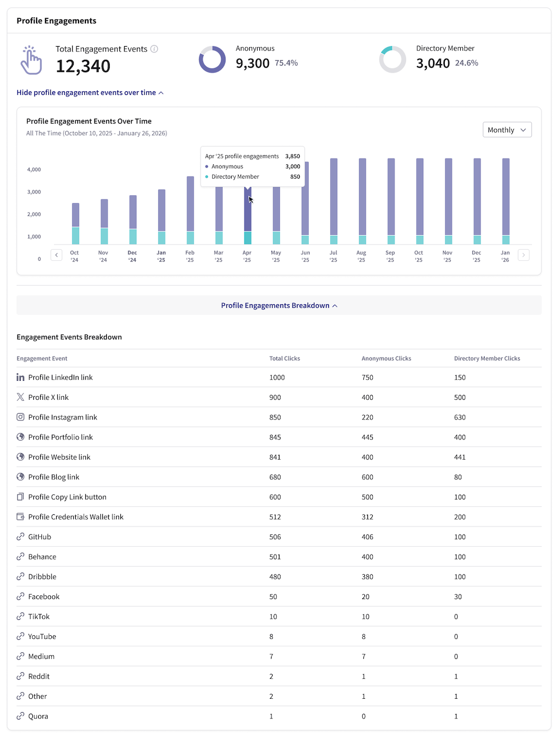The width and height of the screenshot is (560, 737).
Task: Click the 1000 total clicks LinkedIn cell
Action: [x=277, y=378]
